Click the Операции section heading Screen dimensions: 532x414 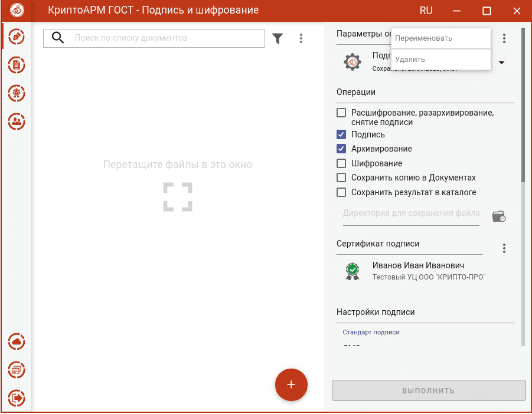356,92
